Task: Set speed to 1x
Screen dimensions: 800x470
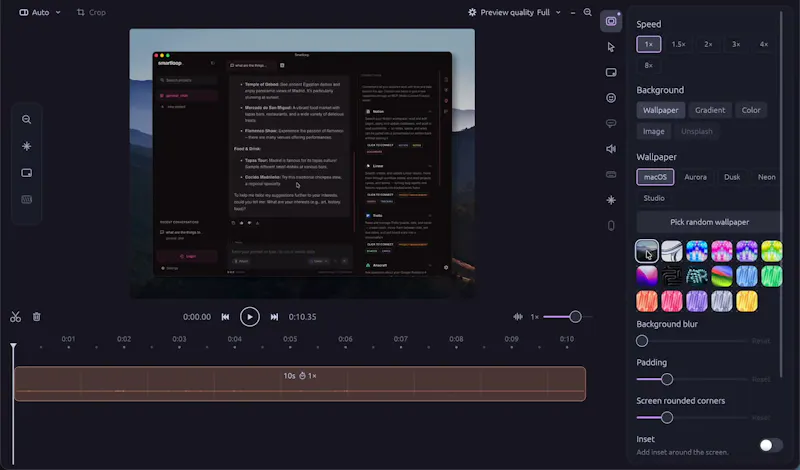Action: click(648, 44)
